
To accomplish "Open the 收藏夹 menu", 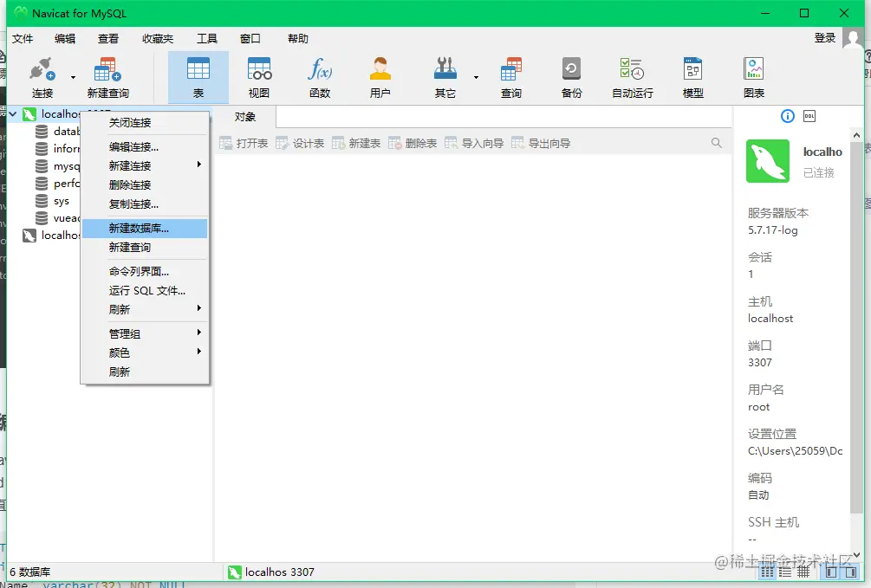I will click(x=158, y=38).
